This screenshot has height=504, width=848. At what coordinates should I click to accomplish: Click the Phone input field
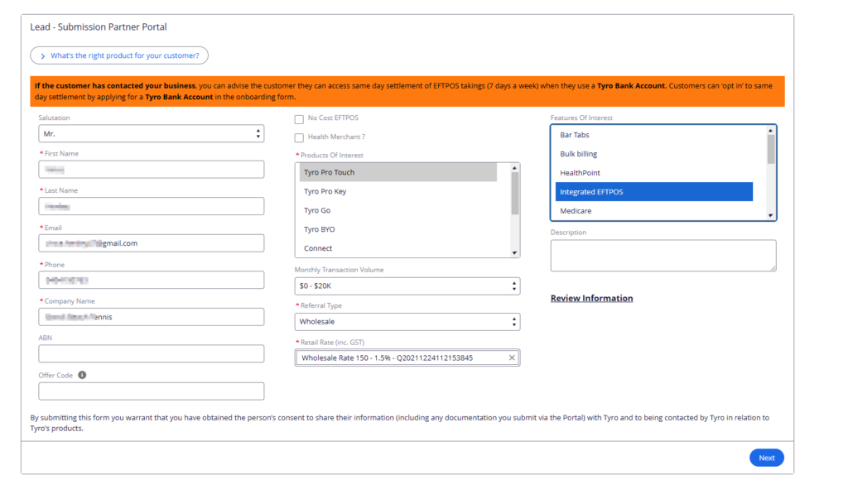pyautogui.click(x=152, y=280)
